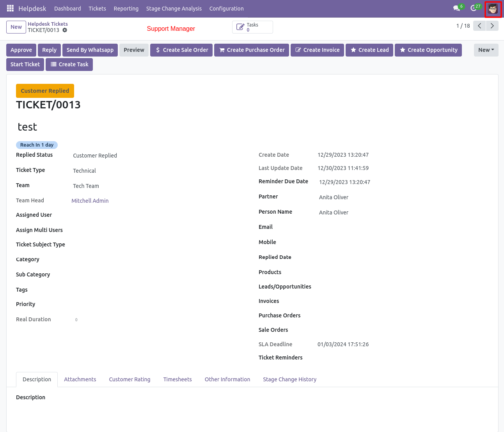Screen dimensions: 504x432
Task: Switch to the Customer Rating tab
Action: (130, 379)
